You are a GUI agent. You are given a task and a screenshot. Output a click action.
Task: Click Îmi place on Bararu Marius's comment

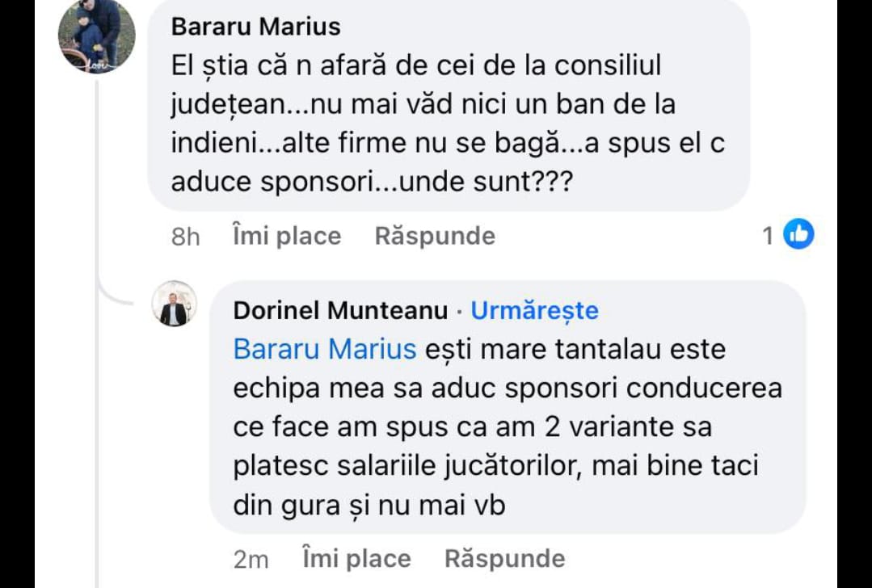285,236
